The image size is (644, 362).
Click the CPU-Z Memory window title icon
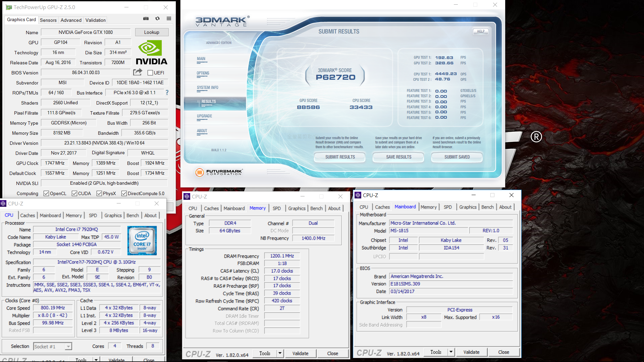click(x=187, y=196)
